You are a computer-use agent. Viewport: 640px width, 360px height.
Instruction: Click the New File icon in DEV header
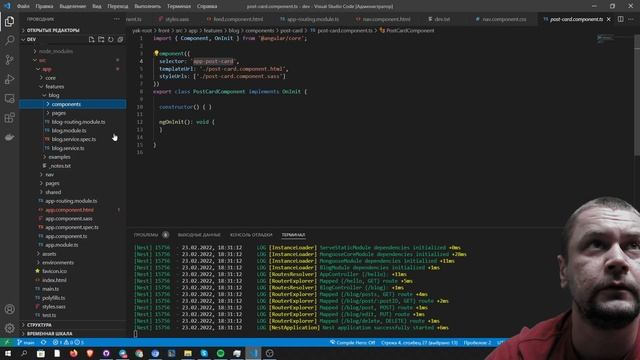(91, 40)
